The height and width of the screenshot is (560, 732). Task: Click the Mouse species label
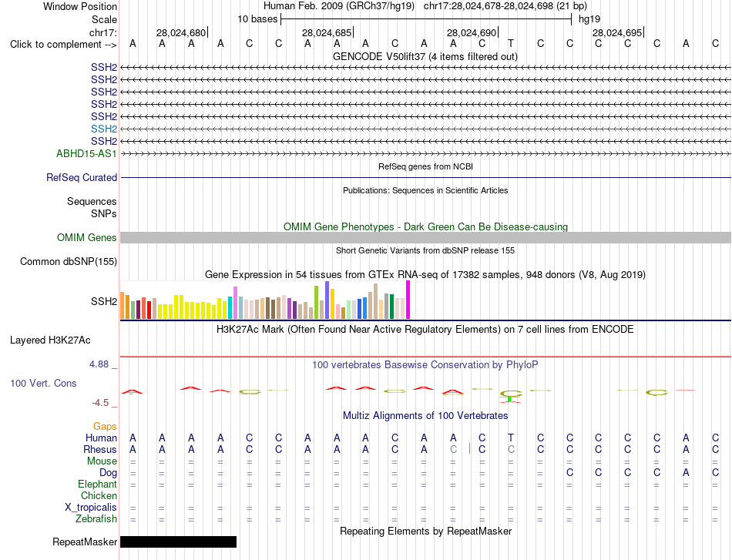click(x=102, y=461)
